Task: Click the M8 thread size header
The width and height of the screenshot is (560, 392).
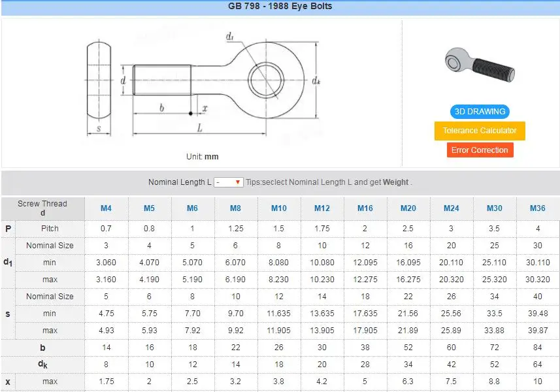Action: coord(235,208)
